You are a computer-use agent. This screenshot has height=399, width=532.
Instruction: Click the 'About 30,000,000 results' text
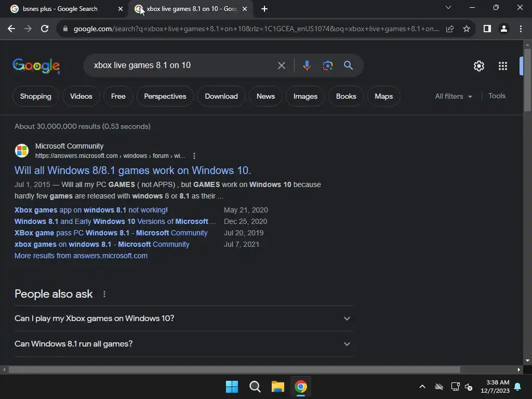pyautogui.click(x=83, y=126)
